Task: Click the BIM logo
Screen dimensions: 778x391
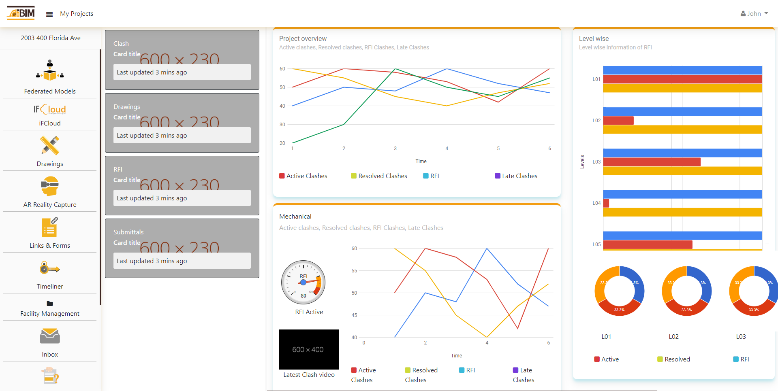Action: click(x=20, y=14)
